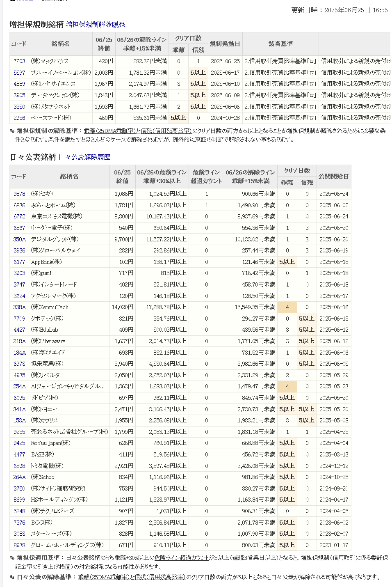Open stock code 9878 link
Viewport: 392px width, 587px height.
[19, 194]
